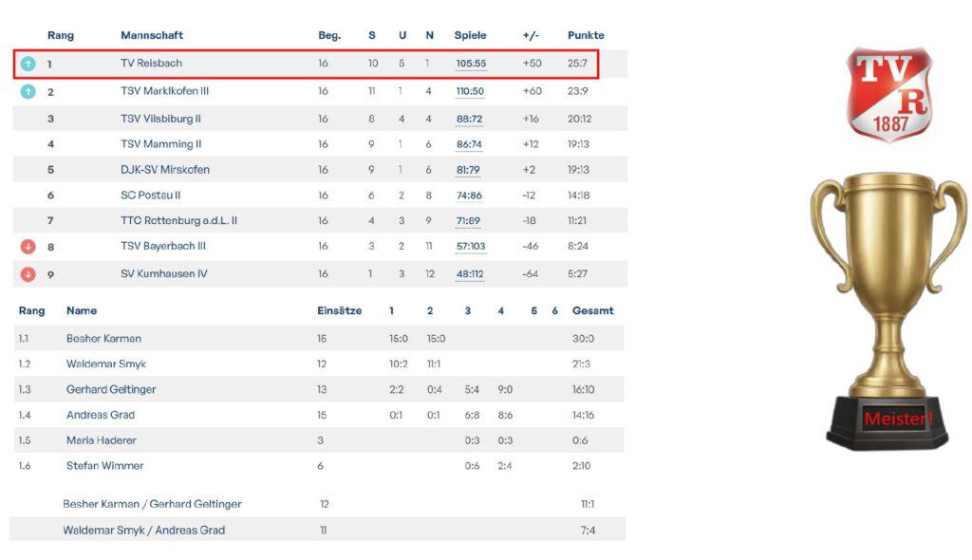Select team TSV Mamming II in the table

[x=161, y=144]
